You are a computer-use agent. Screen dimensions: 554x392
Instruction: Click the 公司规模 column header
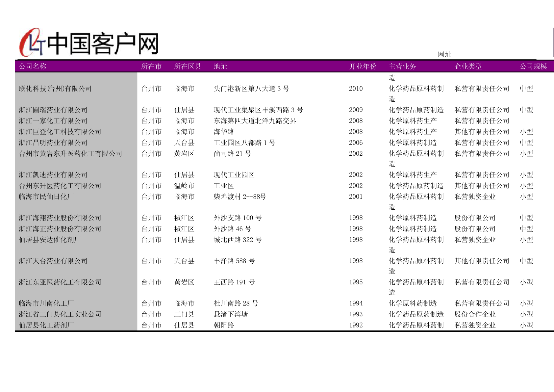pos(533,66)
